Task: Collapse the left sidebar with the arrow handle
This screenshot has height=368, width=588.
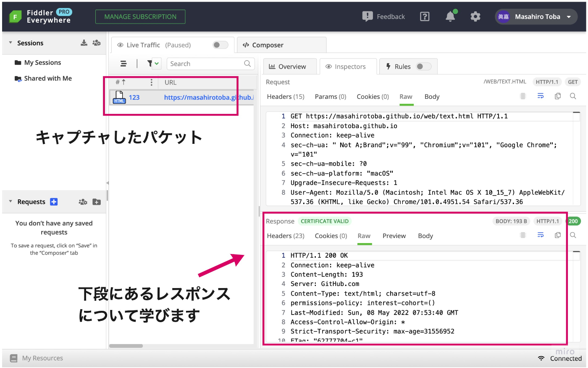Action: click(108, 183)
